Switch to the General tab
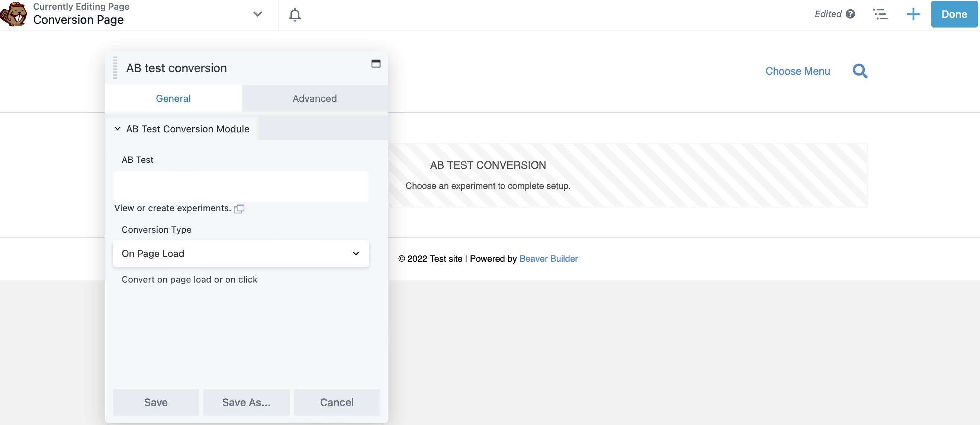 click(173, 99)
